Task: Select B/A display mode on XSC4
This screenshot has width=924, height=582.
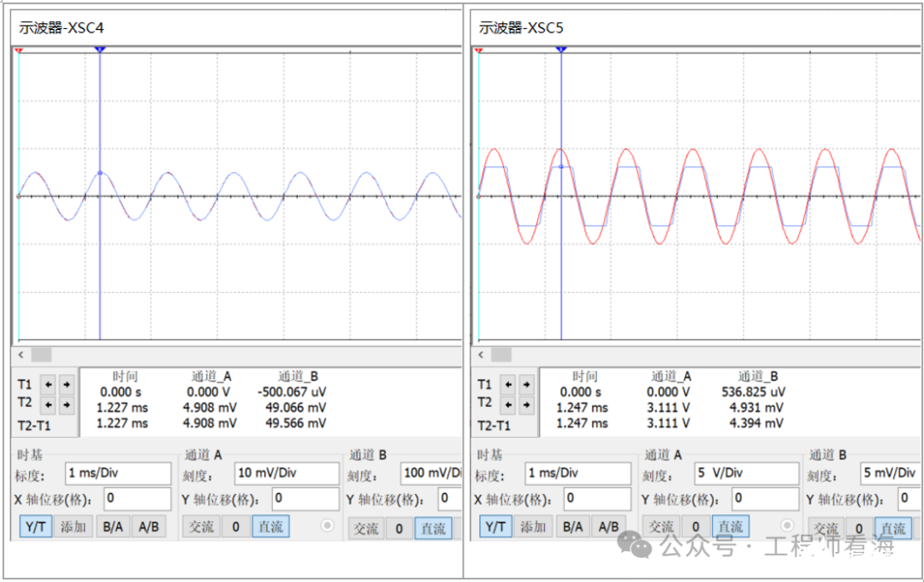Action: [x=112, y=527]
